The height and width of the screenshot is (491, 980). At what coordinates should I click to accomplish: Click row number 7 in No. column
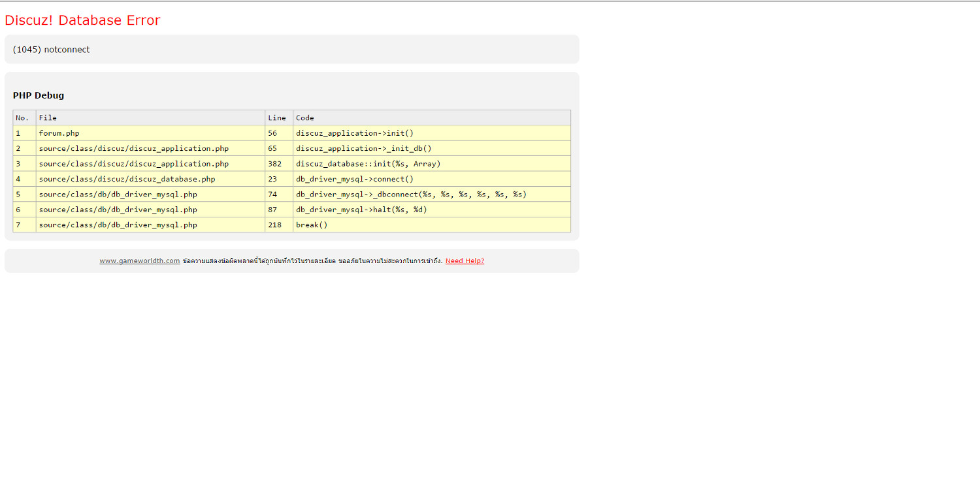(24, 225)
